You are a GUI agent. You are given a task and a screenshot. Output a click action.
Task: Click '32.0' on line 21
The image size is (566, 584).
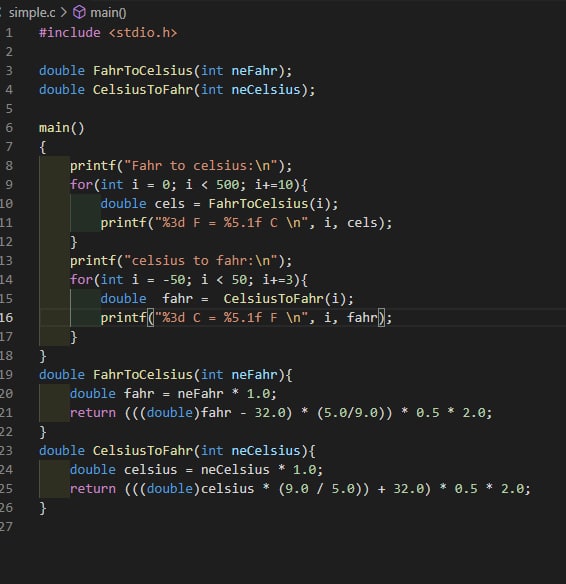point(270,413)
